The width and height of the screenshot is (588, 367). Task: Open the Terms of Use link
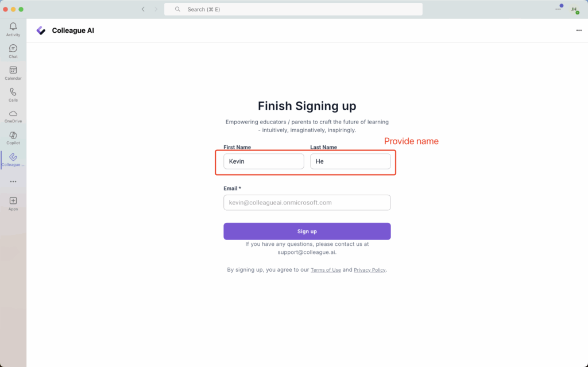[x=326, y=270]
